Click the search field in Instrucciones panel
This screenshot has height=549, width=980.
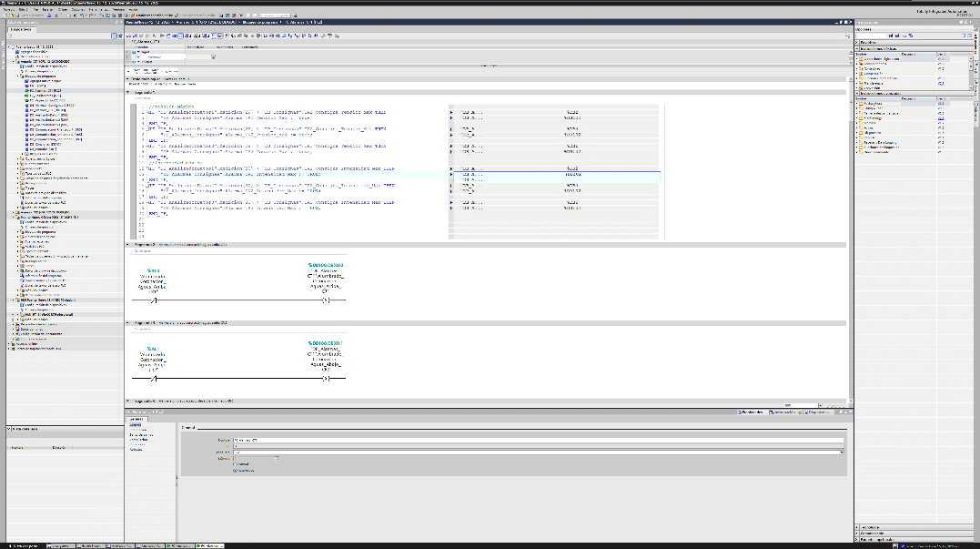click(871, 36)
